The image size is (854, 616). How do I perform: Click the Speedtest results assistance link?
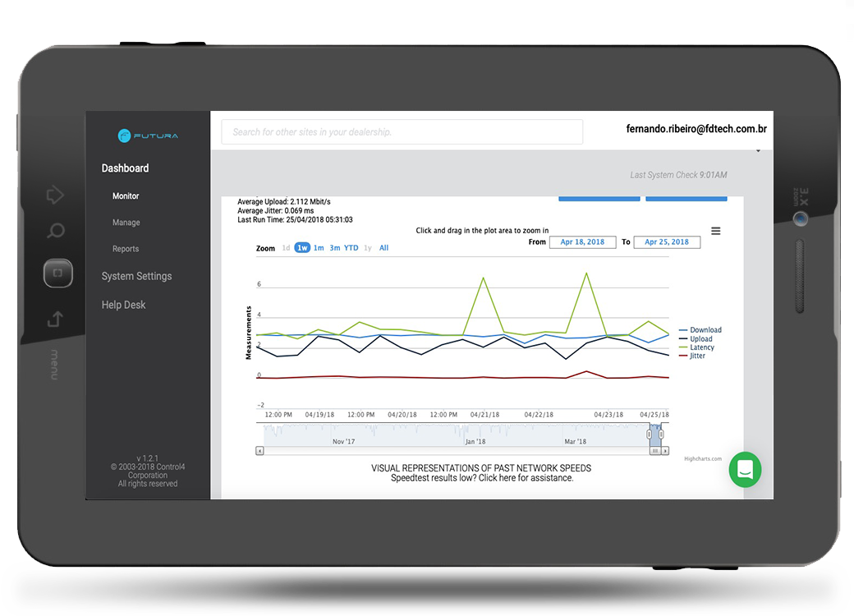point(482,478)
